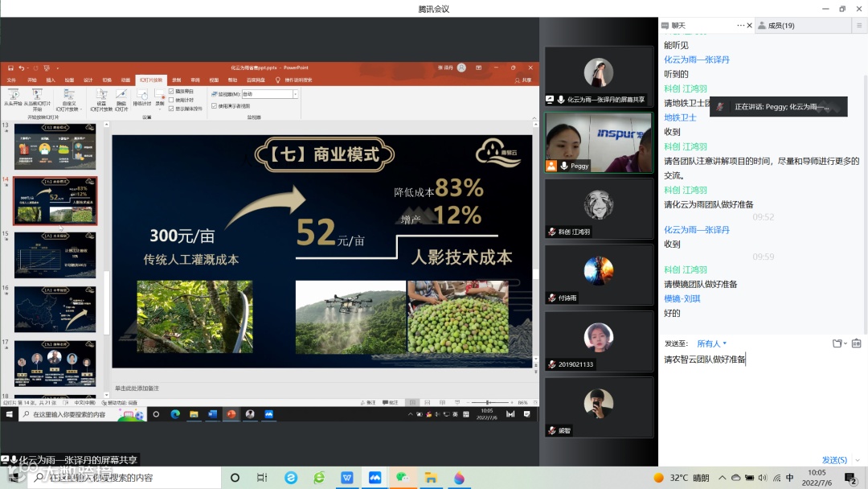This screenshot has height=489, width=868.
Task: Click the send file folder icon in chat
Action: tap(837, 344)
